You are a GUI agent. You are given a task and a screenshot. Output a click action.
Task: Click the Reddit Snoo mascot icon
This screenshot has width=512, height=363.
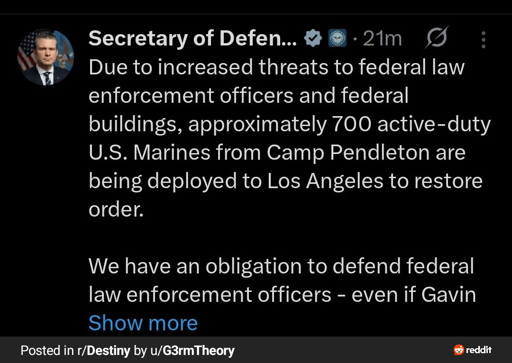point(459,350)
